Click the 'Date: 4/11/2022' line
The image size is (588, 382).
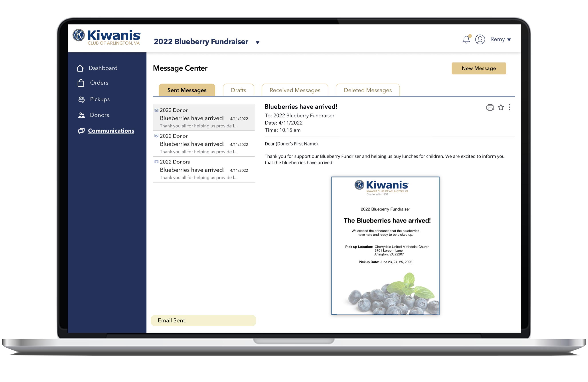[x=284, y=123]
